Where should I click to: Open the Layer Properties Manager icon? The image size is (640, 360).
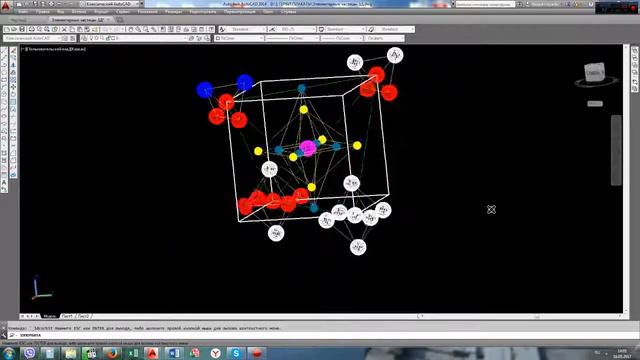coord(84,38)
